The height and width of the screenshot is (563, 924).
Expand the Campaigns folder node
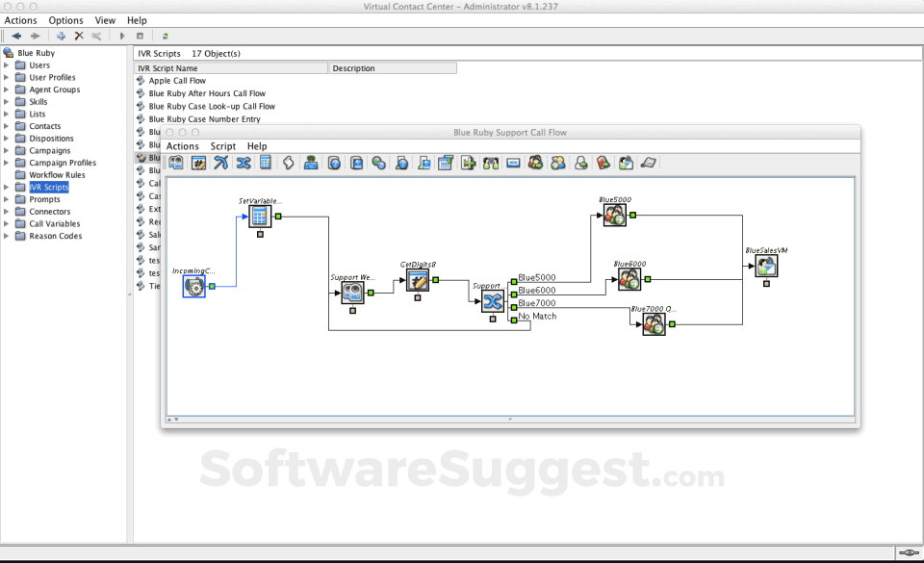7,151
